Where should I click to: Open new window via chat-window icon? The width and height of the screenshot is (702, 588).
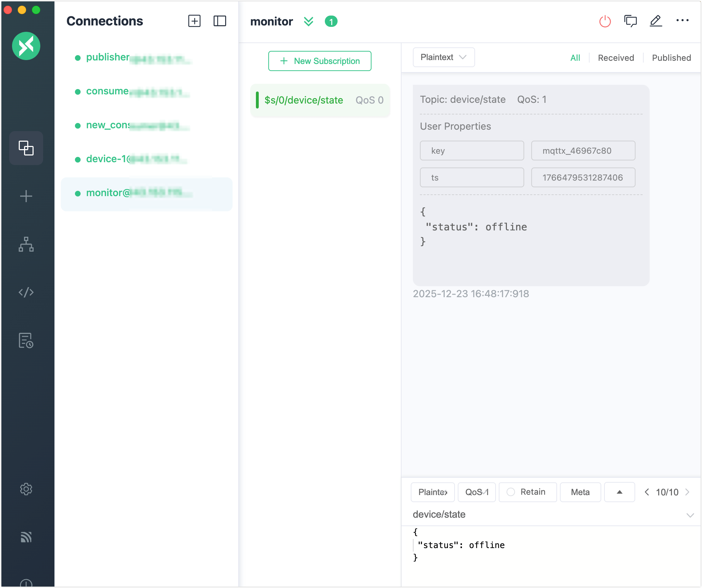[x=630, y=21]
